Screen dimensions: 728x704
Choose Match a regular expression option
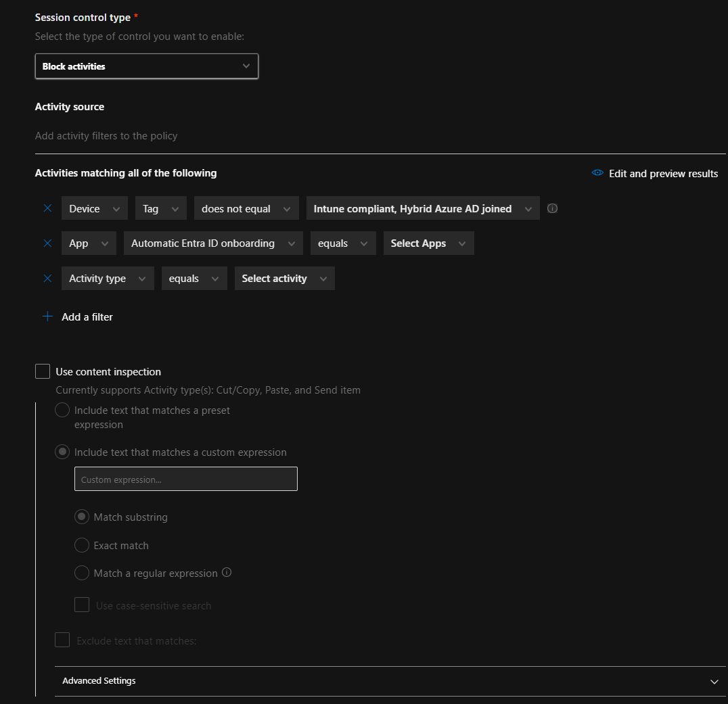click(x=82, y=573)
